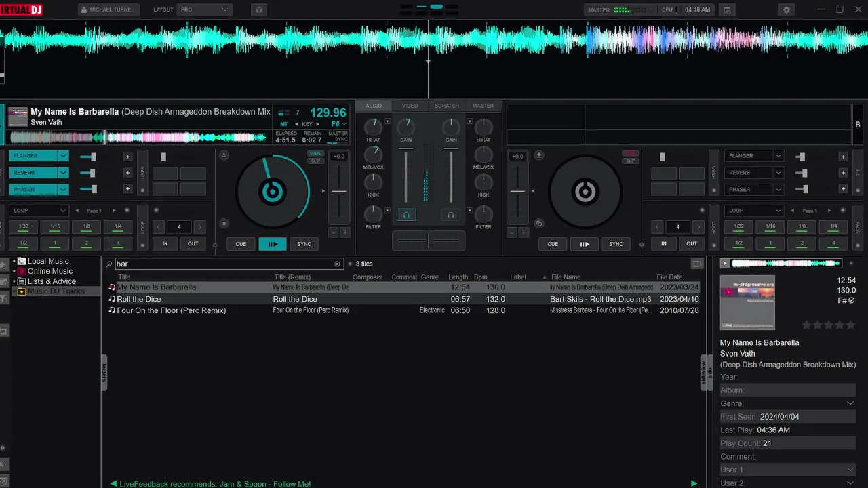Click the clock settings icon beside 04:40 AM
This screenshot has width=868, height=488.
(x=726, y=10)
